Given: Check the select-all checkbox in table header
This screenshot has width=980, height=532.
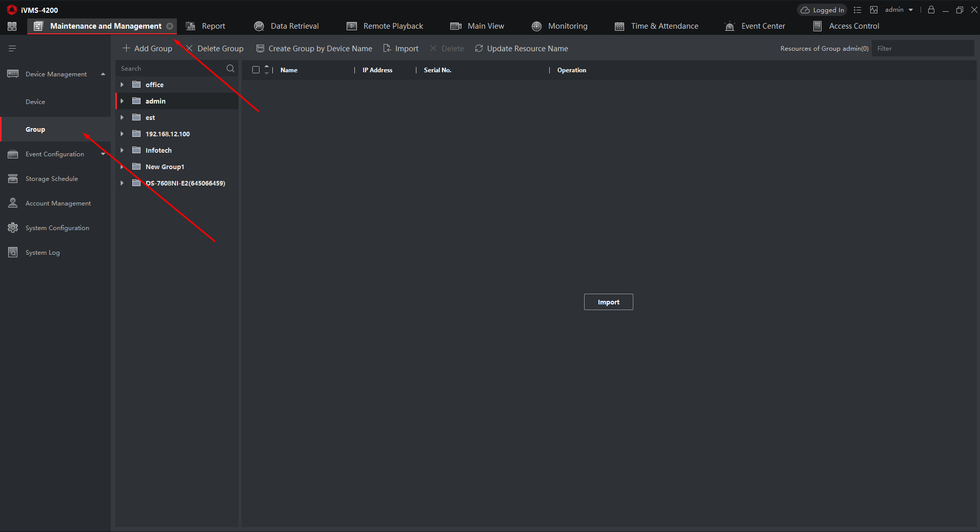Looking at the screenshot, I should click(256, 70).
